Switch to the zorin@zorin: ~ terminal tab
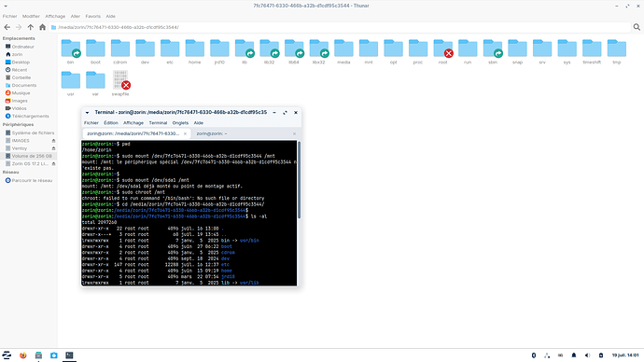644x362 pixels. pyautogui.click(x=212, y=133)
